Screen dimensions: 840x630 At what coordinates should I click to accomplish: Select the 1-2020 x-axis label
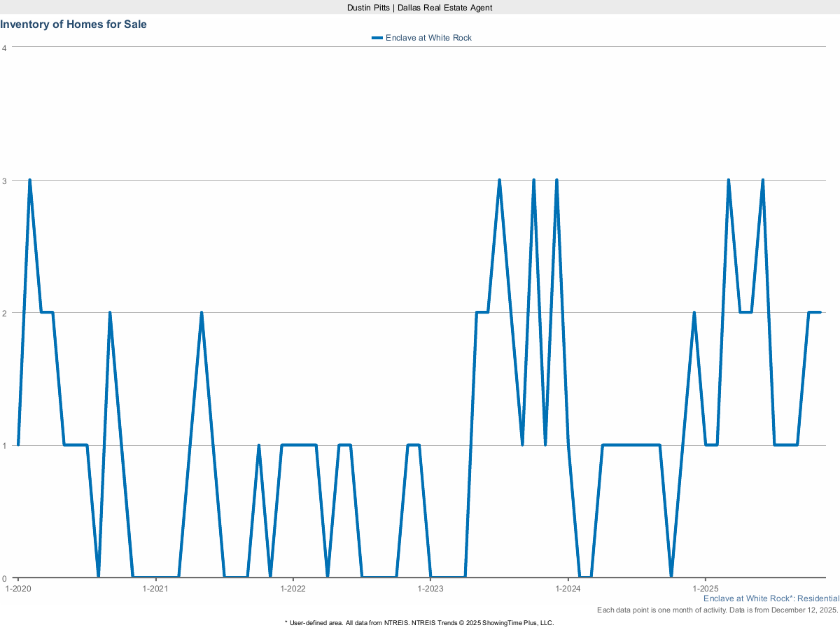pyautogui.click(x=17, y=589)
